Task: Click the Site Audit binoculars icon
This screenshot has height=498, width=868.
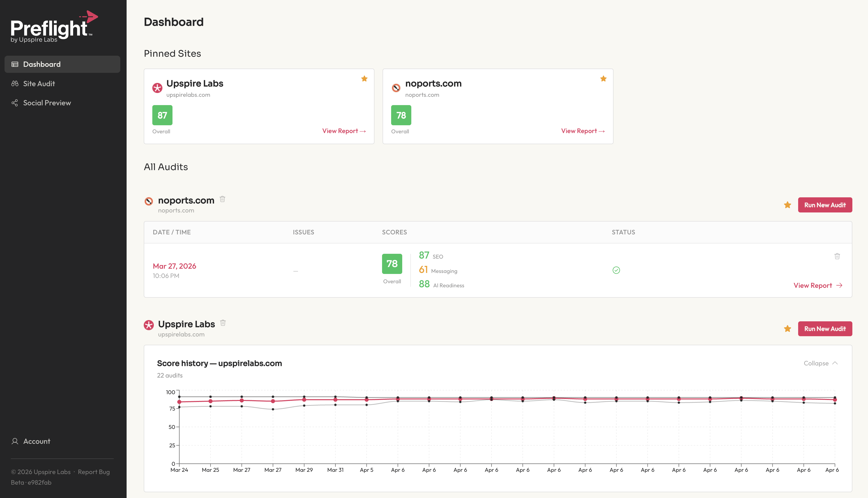Action: coord(15,83)
